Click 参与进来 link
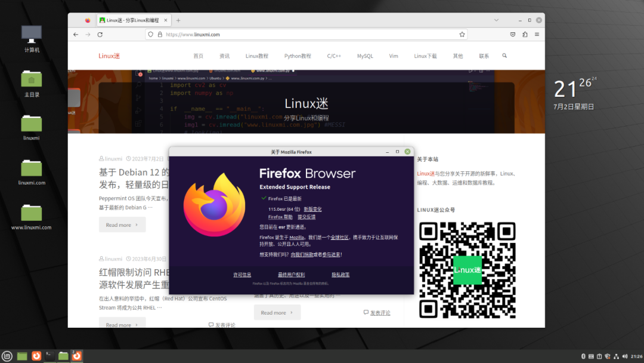The image size is (644, 363). [x=331, y=254]
